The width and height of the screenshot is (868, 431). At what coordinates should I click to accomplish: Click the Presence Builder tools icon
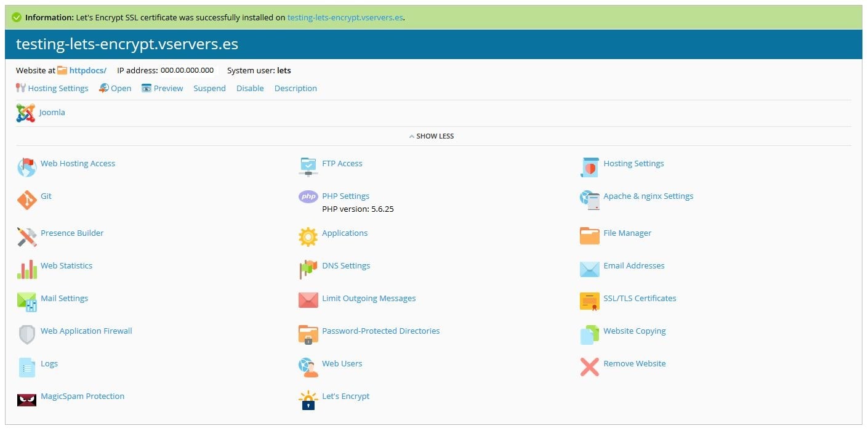tap(26, 236)
